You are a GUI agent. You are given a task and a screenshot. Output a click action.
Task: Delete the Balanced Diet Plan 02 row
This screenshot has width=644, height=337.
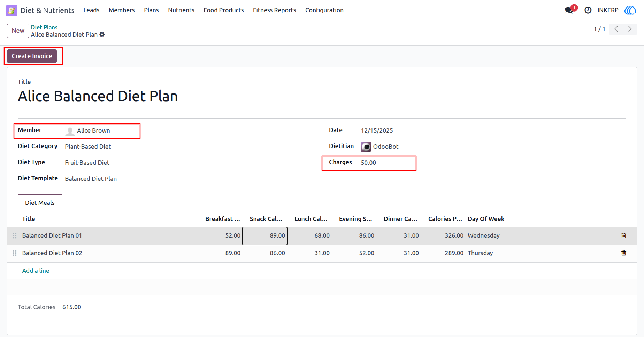point(624,253)
